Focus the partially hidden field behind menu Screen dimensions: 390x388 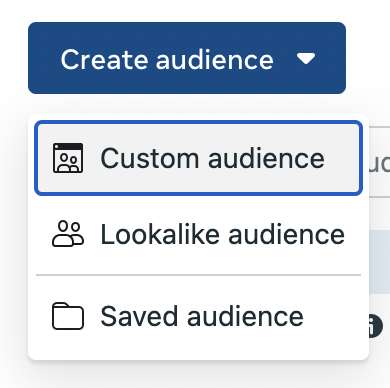379,162
